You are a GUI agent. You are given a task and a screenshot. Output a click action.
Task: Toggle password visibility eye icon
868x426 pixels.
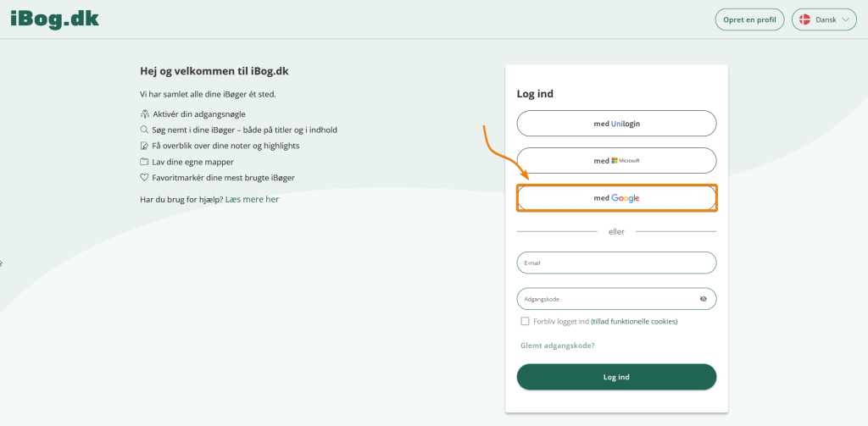(x=703, y=299)
